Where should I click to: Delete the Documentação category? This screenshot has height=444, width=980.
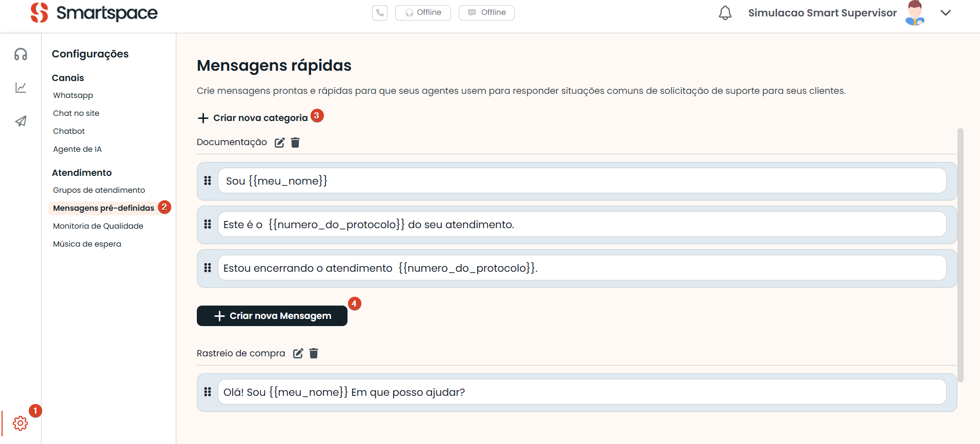coord(295,143)
